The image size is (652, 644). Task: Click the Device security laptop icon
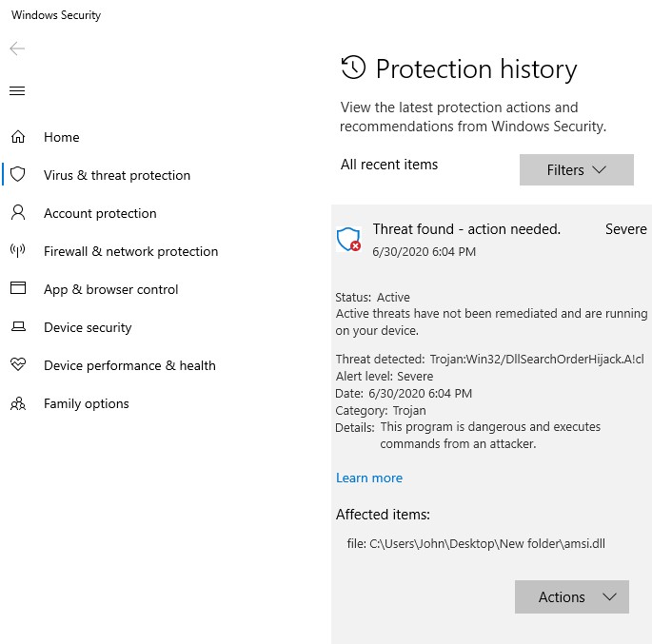[x=17, y=327]
